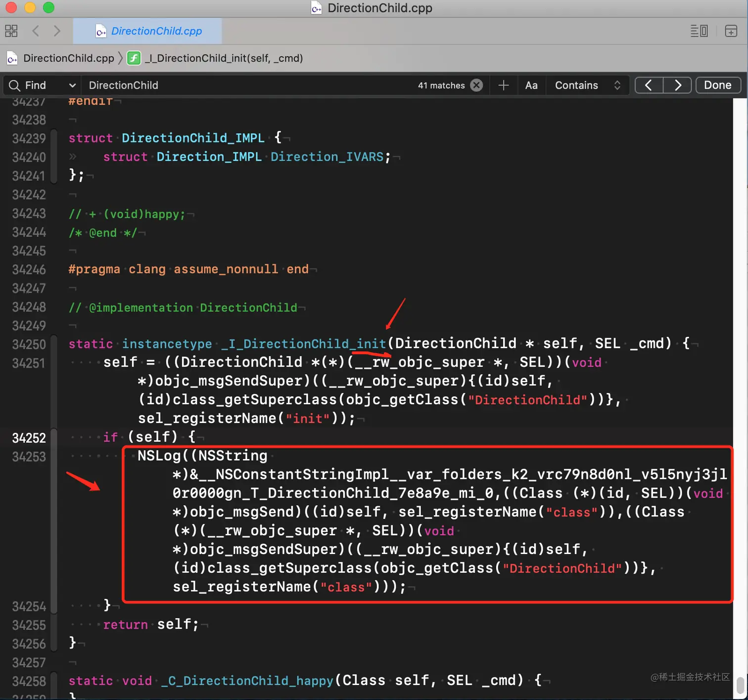
Task: Open the related items grid menu
Action: (x=11, y=31)
